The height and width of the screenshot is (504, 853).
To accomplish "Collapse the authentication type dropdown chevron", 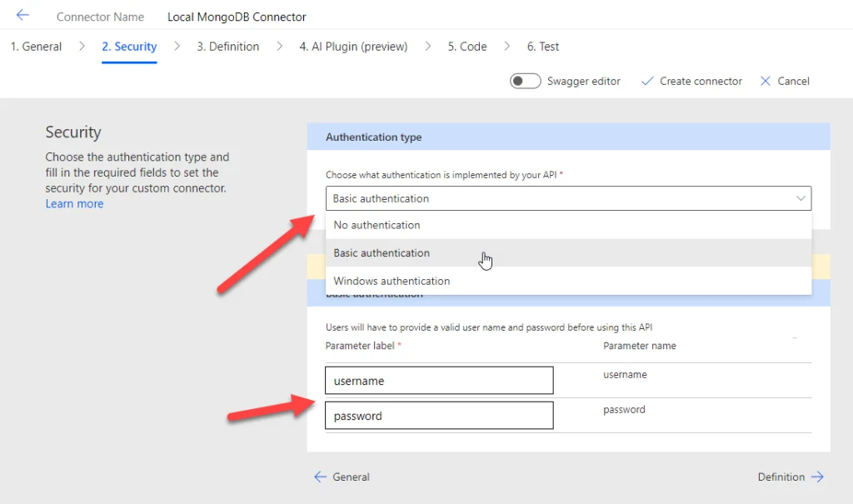I will [x=801, y=198].
